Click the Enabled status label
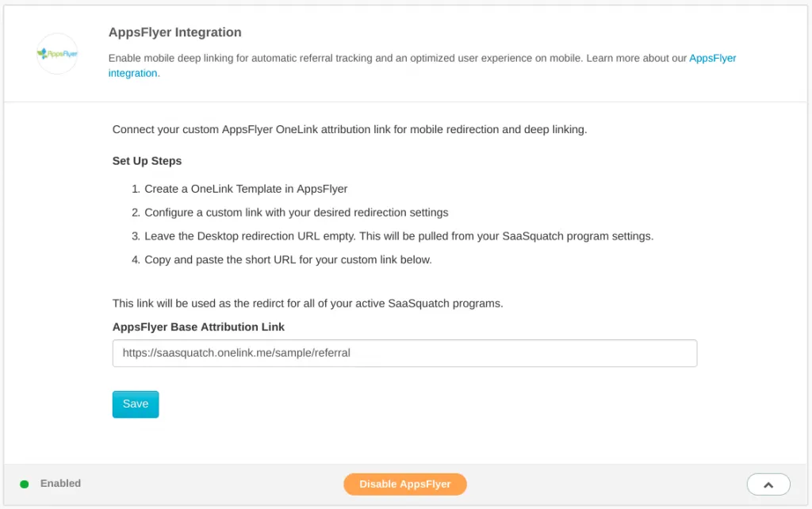Screen dimensions: 812x509 61,484
